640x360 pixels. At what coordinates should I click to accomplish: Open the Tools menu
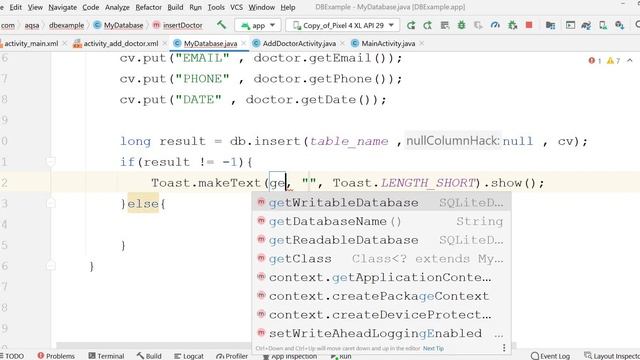click(x=216, y=7)
